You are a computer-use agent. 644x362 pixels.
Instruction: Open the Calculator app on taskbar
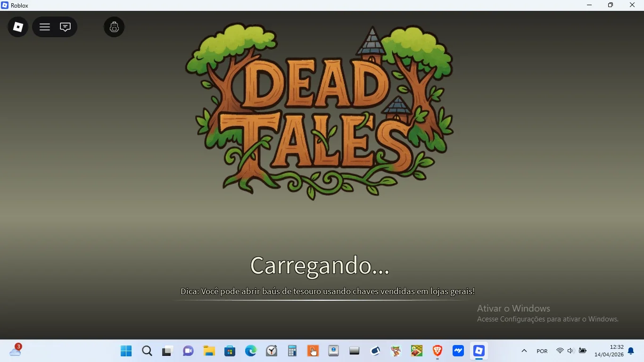(292, 351)
